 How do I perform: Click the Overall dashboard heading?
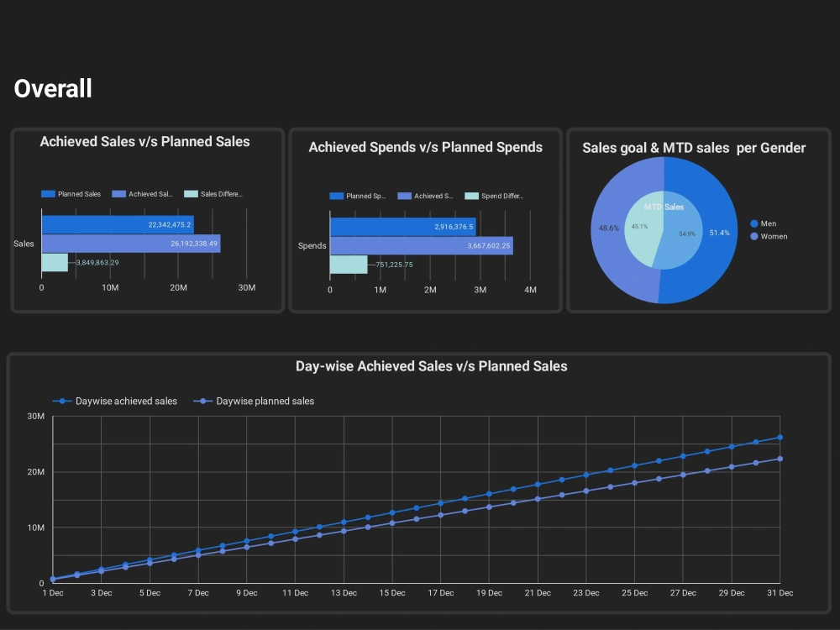(x=52, y=88)
